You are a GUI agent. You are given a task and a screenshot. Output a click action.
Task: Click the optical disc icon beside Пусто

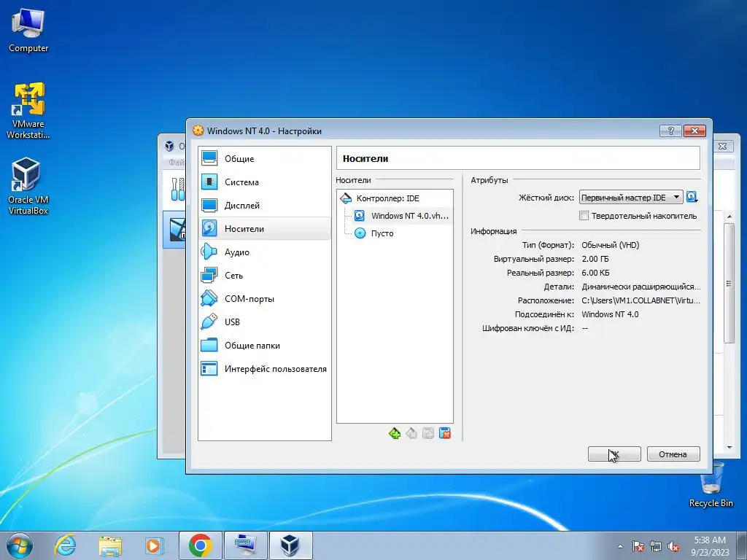pyautogui.click(x=360, y=233)
